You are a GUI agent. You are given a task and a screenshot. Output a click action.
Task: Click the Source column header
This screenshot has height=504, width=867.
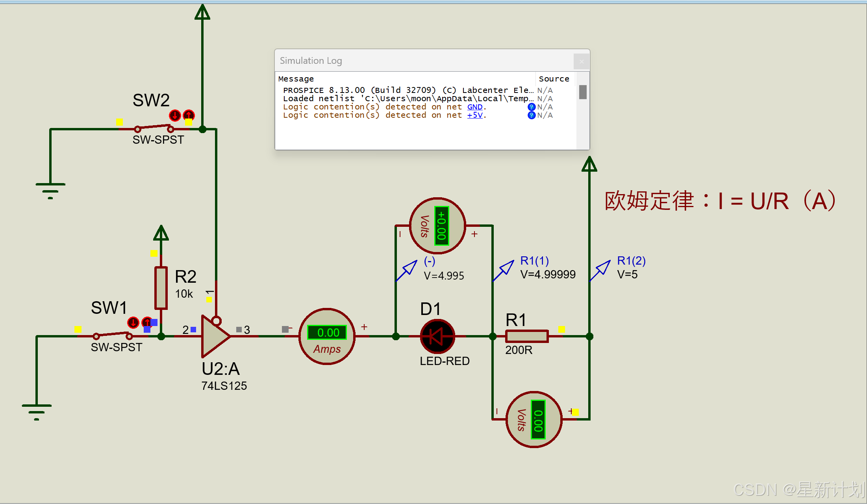pos(554,79)
